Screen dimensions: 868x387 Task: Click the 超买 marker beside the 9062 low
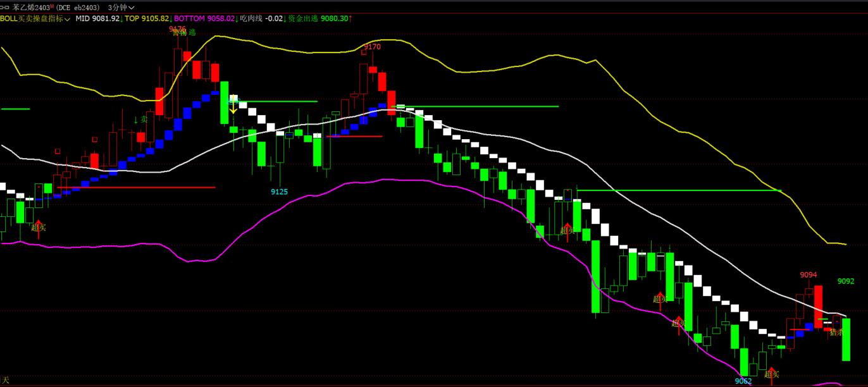point(771,374)
